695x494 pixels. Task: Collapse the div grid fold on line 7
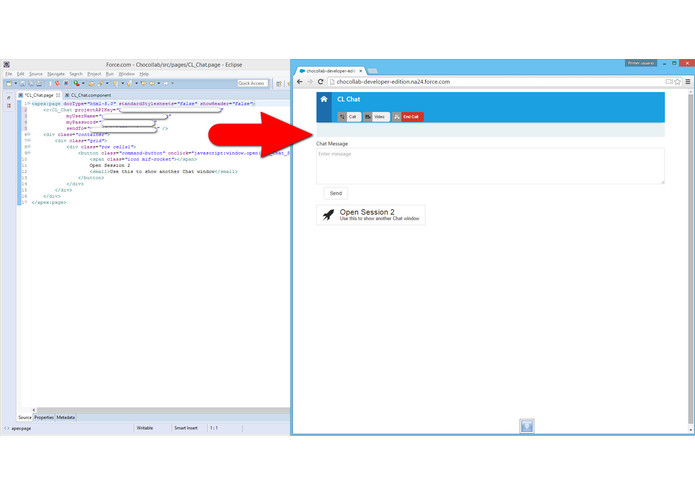29,140
